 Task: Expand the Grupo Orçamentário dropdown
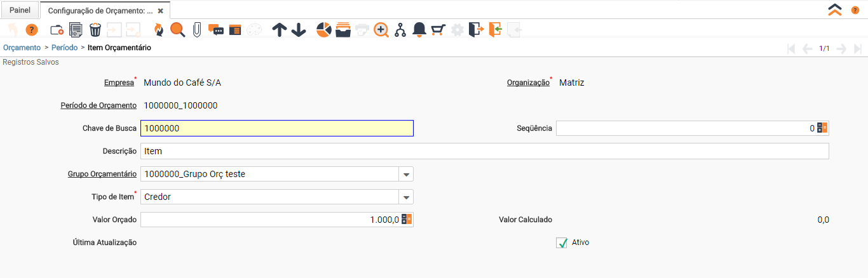pos(406,174)
